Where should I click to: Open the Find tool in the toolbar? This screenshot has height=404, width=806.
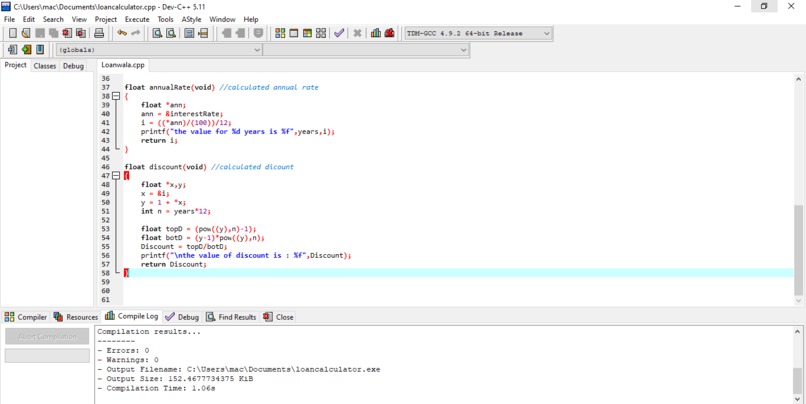[157, 33]
